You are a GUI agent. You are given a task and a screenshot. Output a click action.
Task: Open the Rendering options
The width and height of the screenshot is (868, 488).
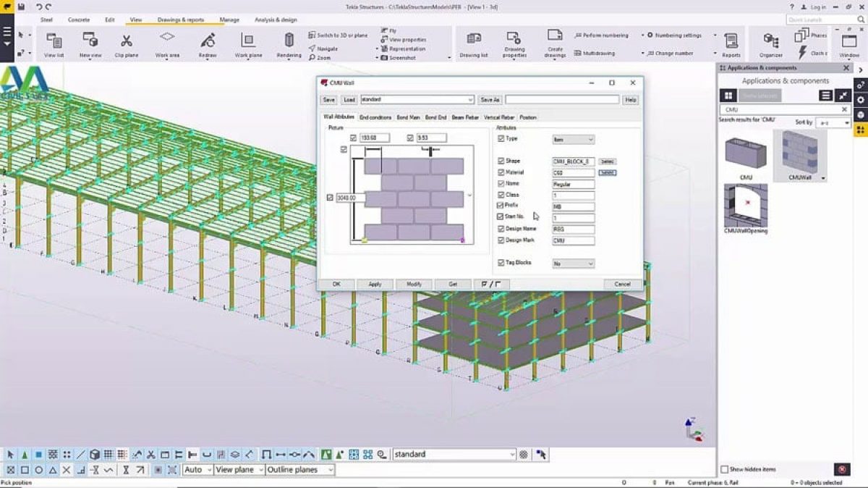(x=289, y=44)
